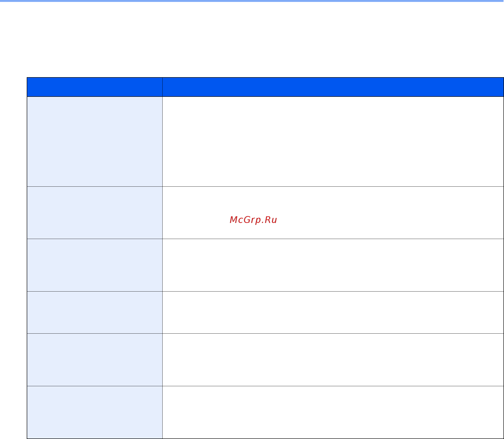Select the third-row white cell
This screenshot has width=504, height=439.
(333, 265)
